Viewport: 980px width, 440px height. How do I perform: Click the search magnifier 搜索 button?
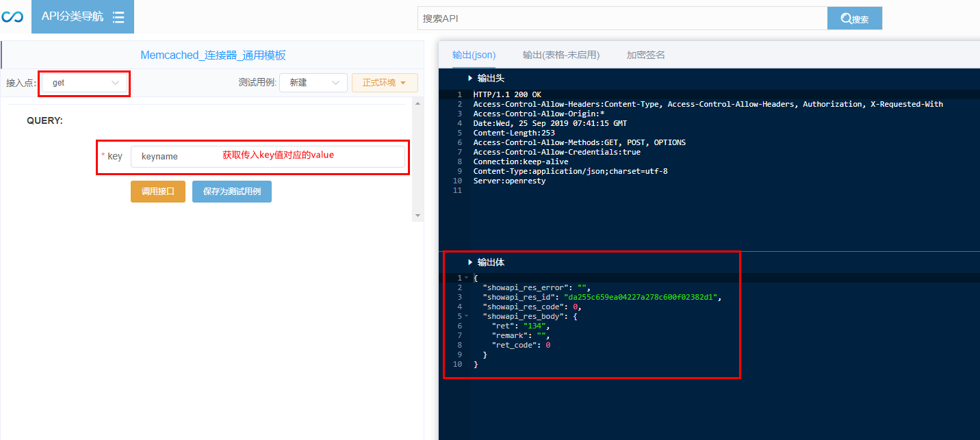tap(855, 18)
